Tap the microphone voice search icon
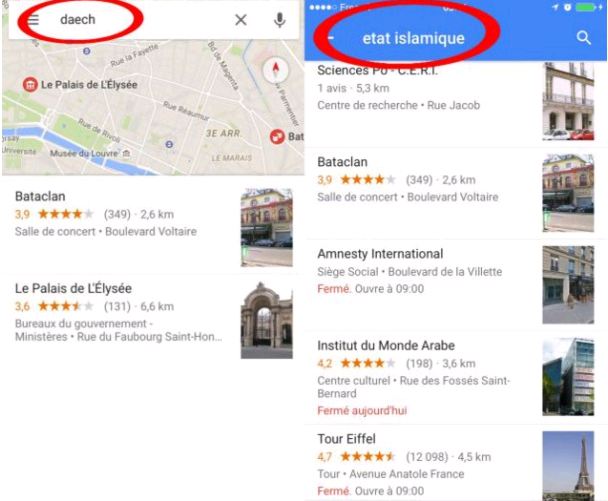This screenshot has height=501, width=608. 279,20
